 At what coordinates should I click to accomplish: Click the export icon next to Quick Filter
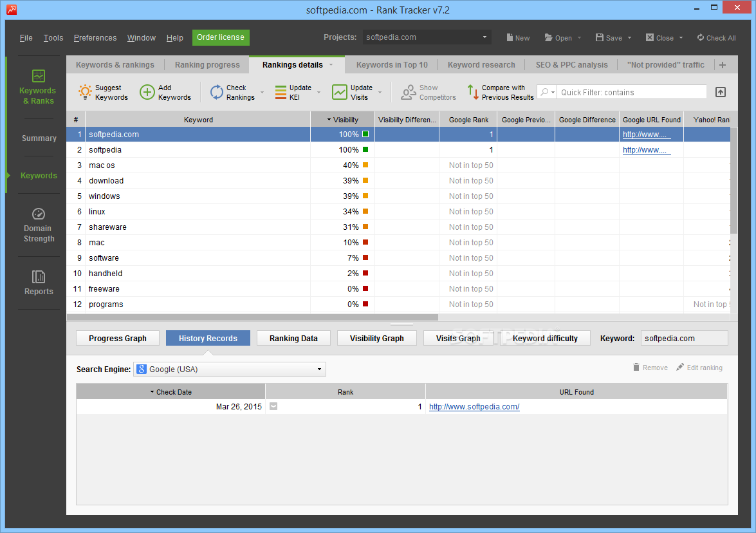point(721,92)
